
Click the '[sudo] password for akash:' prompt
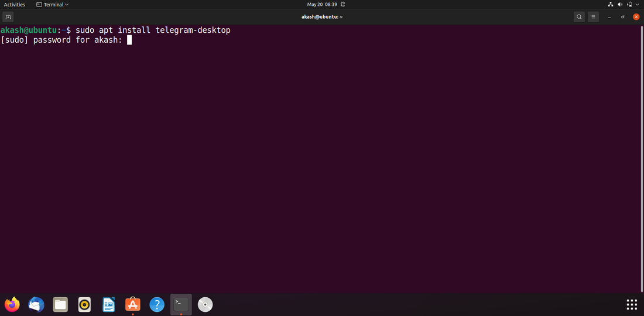click(61, 40)
